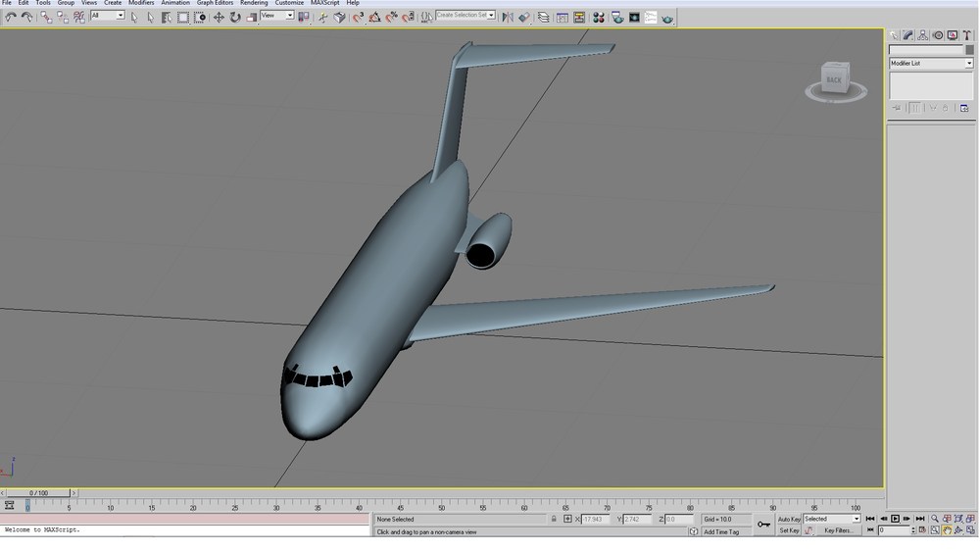Open the Utilities hammer panel
This screenshot has width=980, height=551.
[967, 35]
